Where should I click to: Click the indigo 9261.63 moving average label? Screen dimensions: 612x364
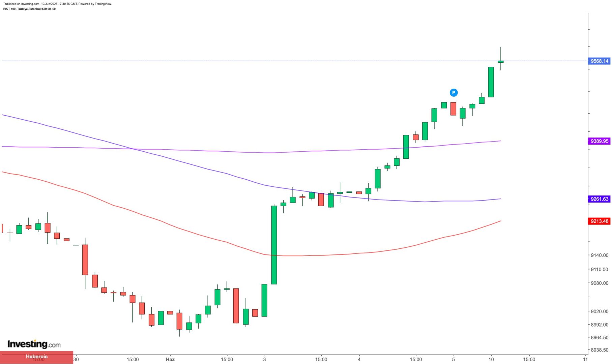pyautogui.click(x=599, y=199)
